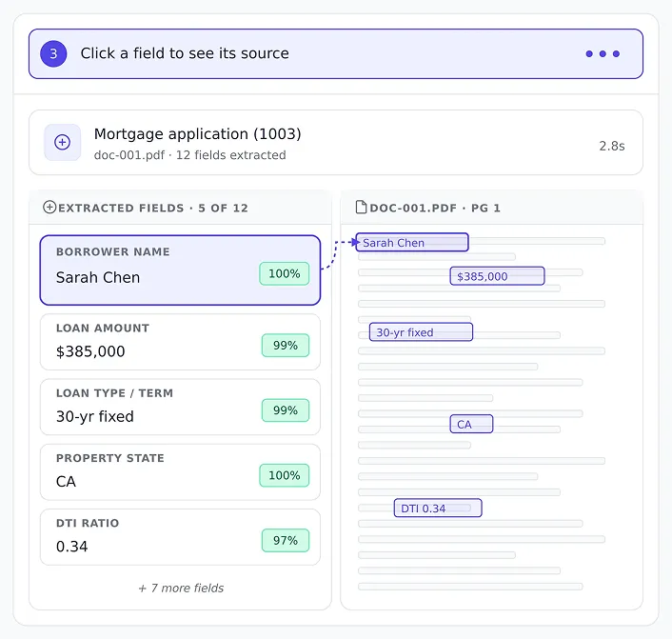This screenshot has height=639, width=672.
Task: Click the Extracted Fields · 5 of 12 header
Action: click(x=153, y=208)
